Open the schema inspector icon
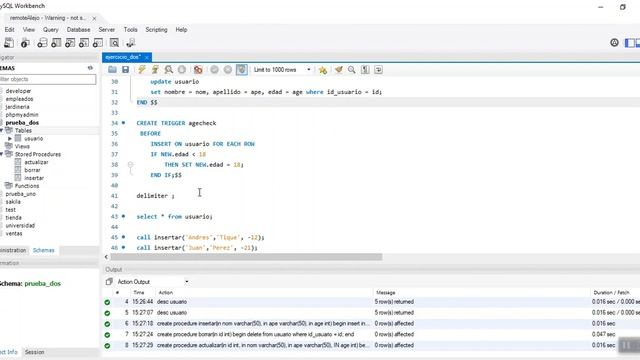Viewport: 640px width, 360px height. (x=25, y=43)
